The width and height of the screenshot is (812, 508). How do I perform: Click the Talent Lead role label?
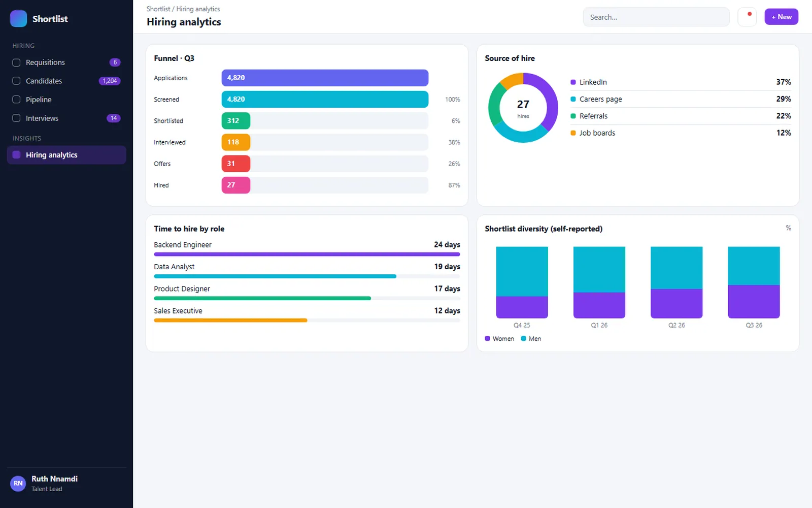tap(47, 489)
